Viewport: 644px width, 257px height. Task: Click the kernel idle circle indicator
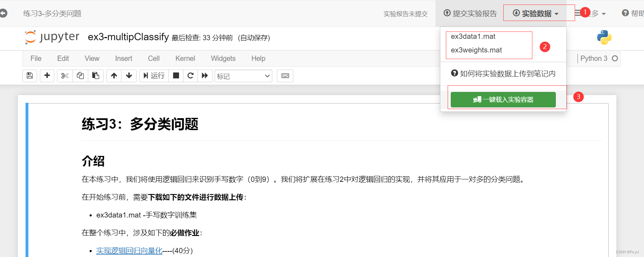click(615, 58)
